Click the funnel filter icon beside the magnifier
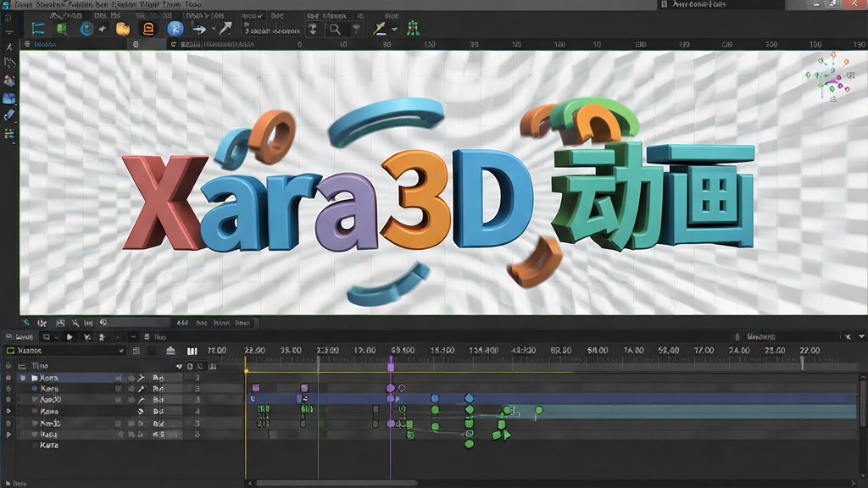The image size is (868, 488). [356, 30]
